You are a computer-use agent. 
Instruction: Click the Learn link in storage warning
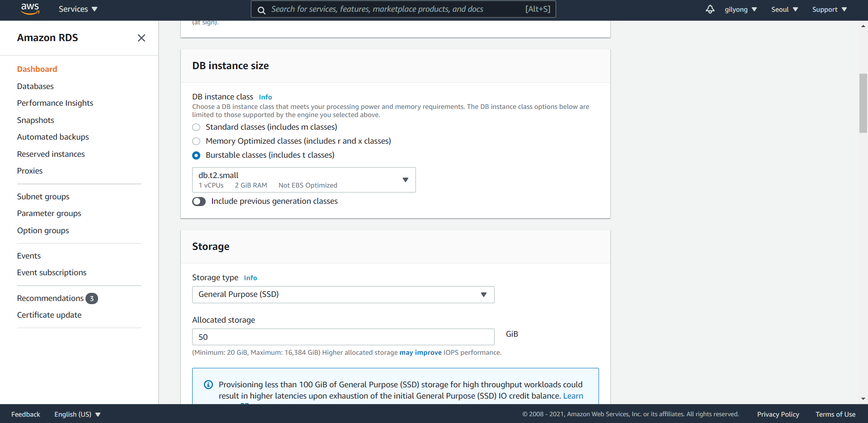point(573,396)
